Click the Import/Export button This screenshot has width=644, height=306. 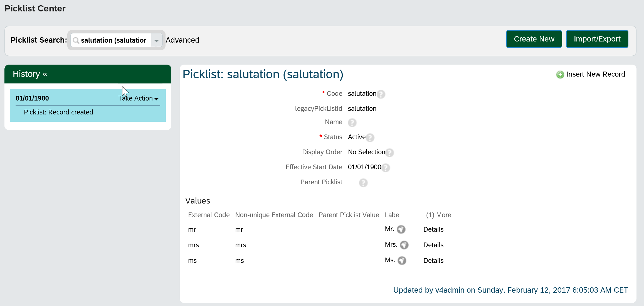tap(597, 39)
